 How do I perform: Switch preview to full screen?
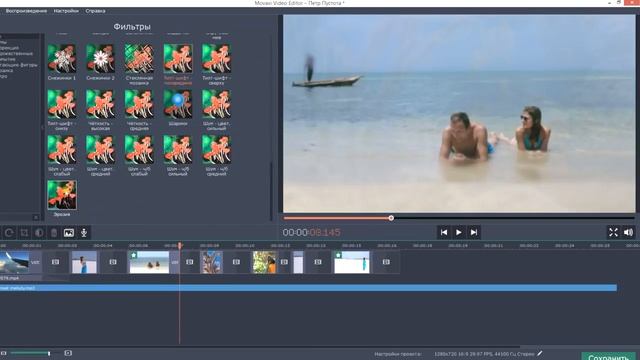click(613, 232)
